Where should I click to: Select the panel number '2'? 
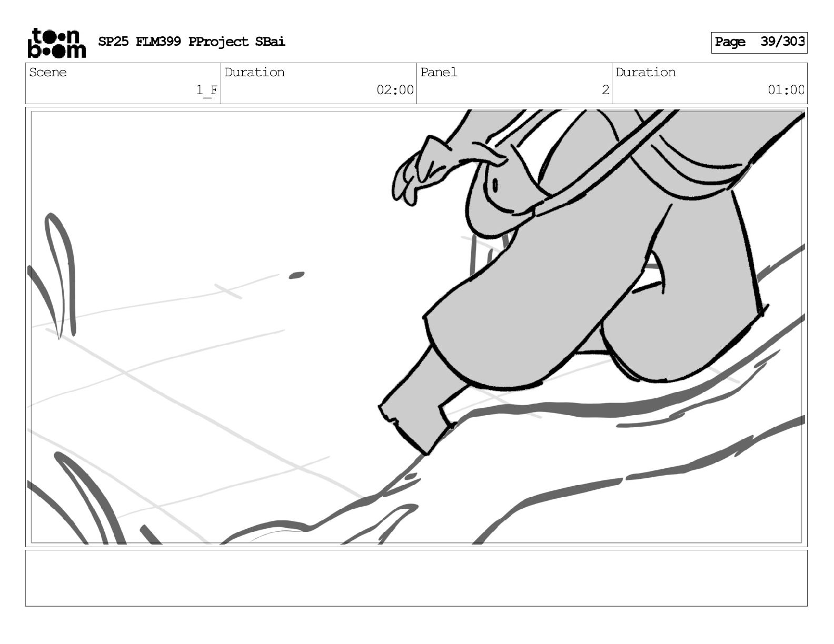[x=605, y=90]
